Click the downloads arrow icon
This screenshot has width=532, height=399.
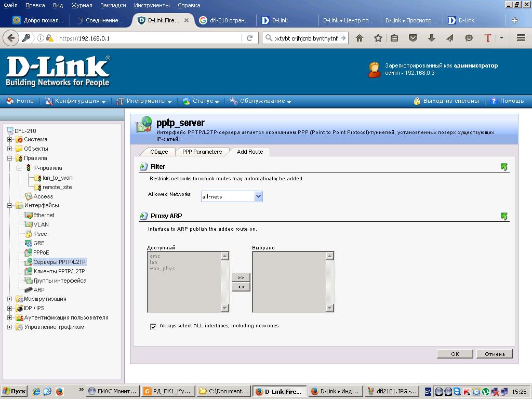click(431, 38)
